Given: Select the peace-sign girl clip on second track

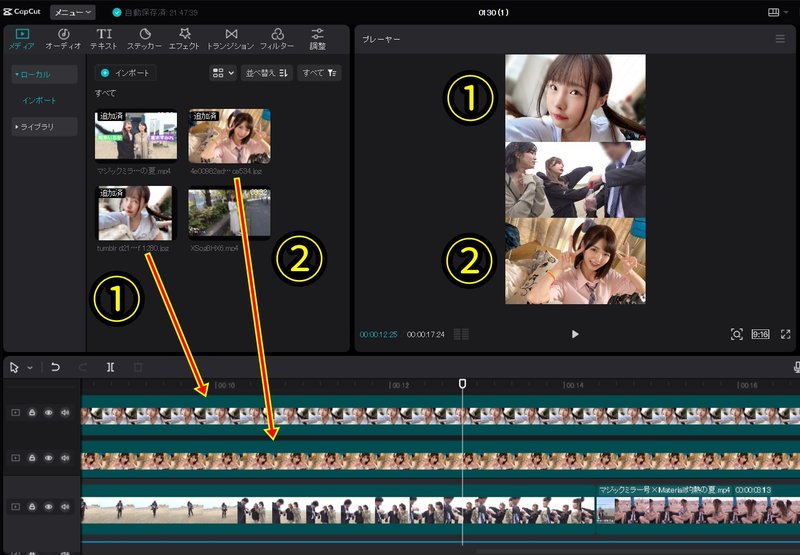Looking at the screenshot, I should pyautogui.click(x=440, y=460).
